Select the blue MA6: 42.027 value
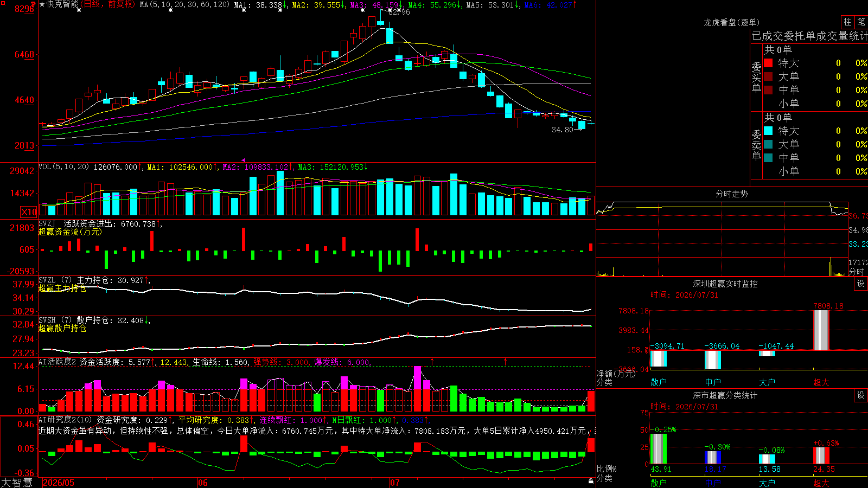 pos(548,5)
